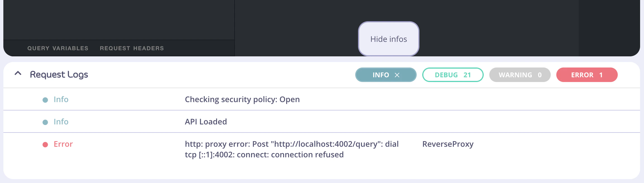Click the "Checking security policy: Open" message
This screenshot has width=644, height=183.
(x=242, y=99)
